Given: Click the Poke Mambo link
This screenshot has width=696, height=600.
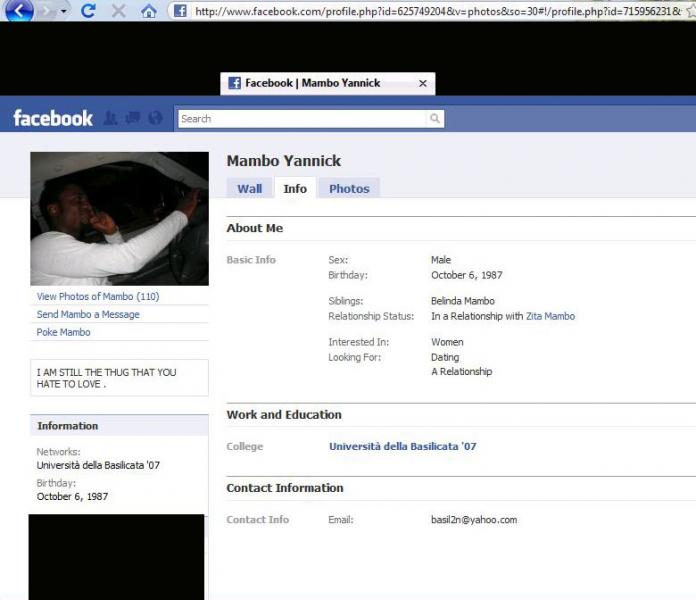Looking at the screenshot, I should click(x=63, y=332).
